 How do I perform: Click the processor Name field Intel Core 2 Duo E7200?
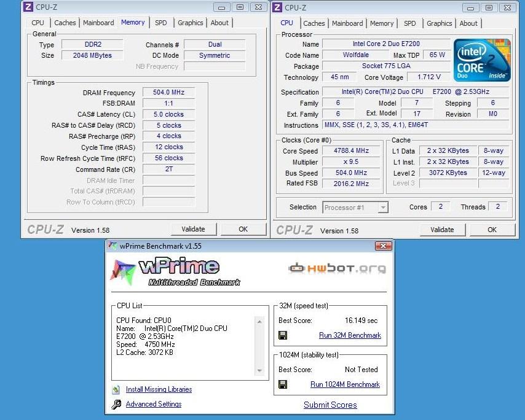click(387, 44)
